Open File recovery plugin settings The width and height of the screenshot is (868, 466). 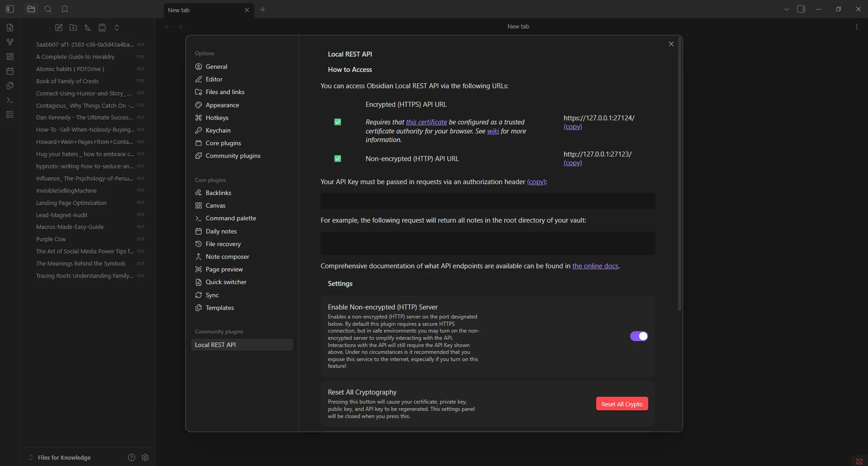click(x=242, y=244)
